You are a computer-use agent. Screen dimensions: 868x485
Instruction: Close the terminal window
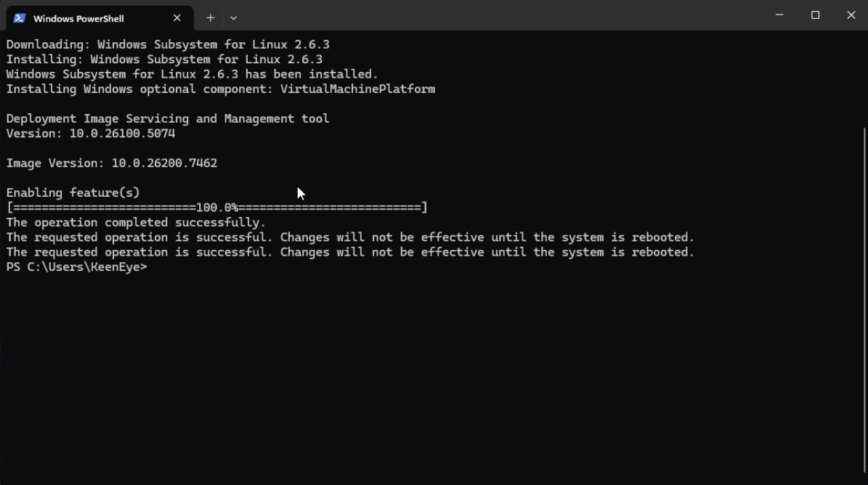(851, 15)
